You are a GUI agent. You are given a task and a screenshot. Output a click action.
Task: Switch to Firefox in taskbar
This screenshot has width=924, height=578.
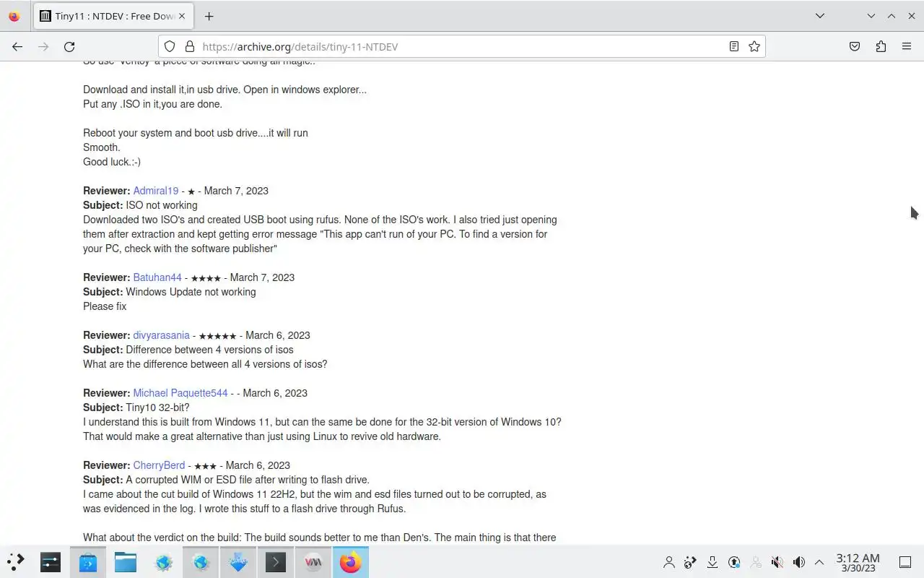[x=351, y=561]
